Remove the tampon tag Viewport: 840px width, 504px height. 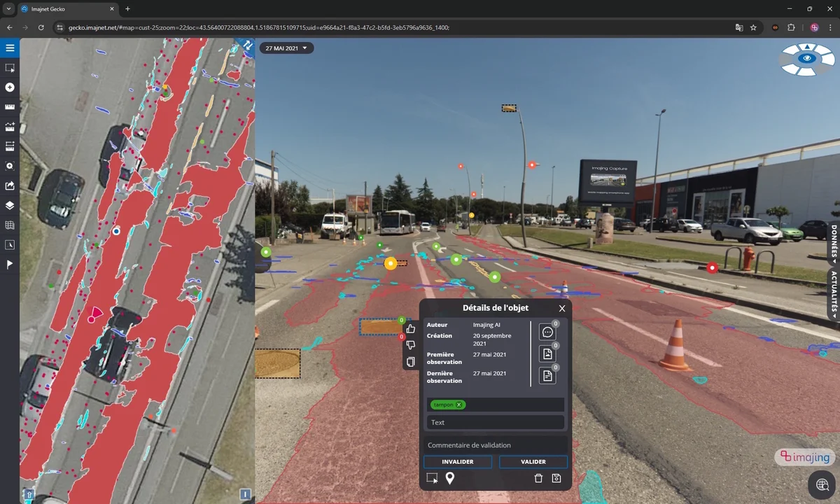point(459,405)
